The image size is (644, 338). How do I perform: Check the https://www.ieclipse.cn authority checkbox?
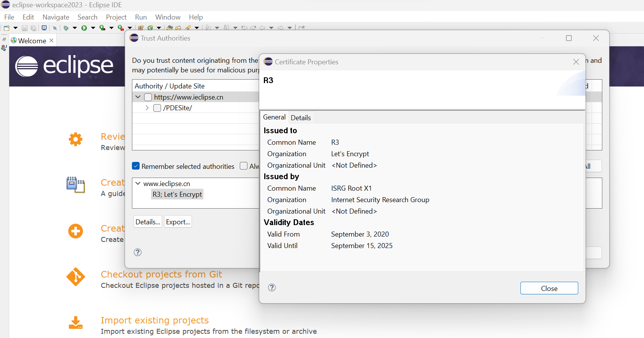pos(148,97)
